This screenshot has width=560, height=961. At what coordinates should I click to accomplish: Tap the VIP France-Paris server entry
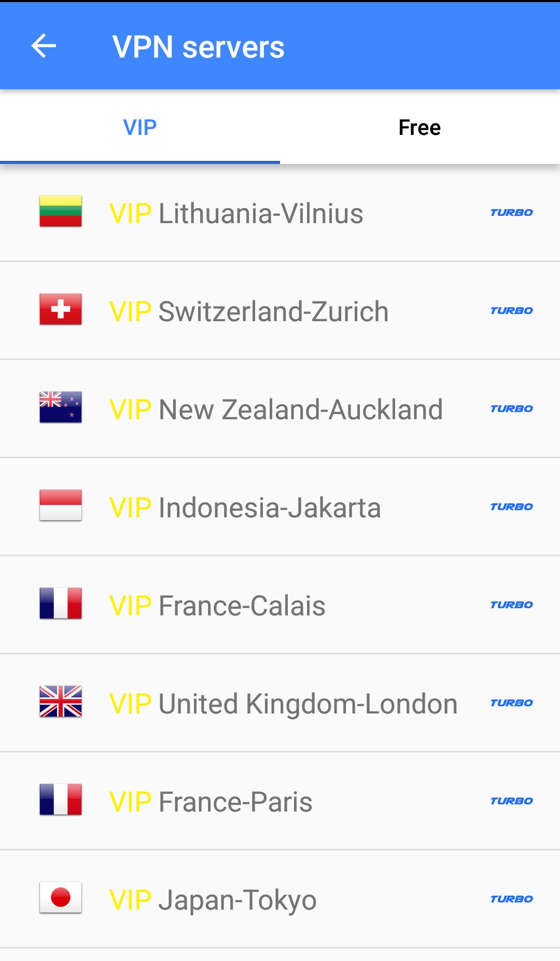(x=211, y=802)
